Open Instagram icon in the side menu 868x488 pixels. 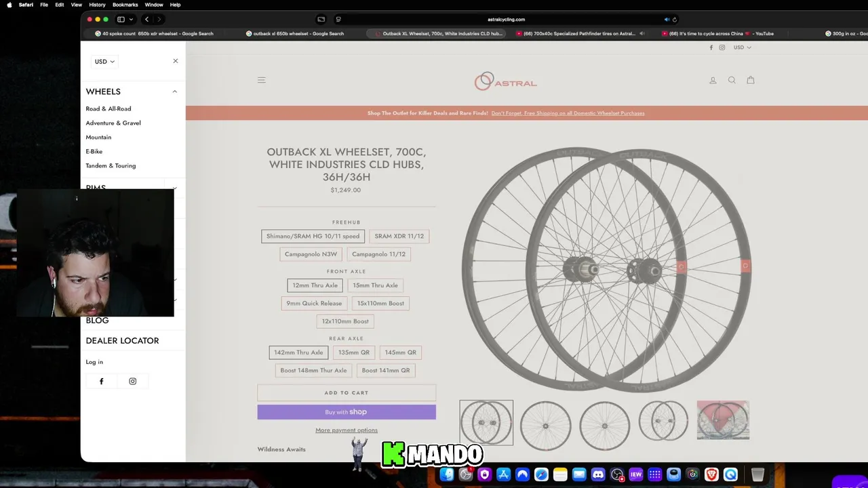pyautogui.click(x=133, y=381)
